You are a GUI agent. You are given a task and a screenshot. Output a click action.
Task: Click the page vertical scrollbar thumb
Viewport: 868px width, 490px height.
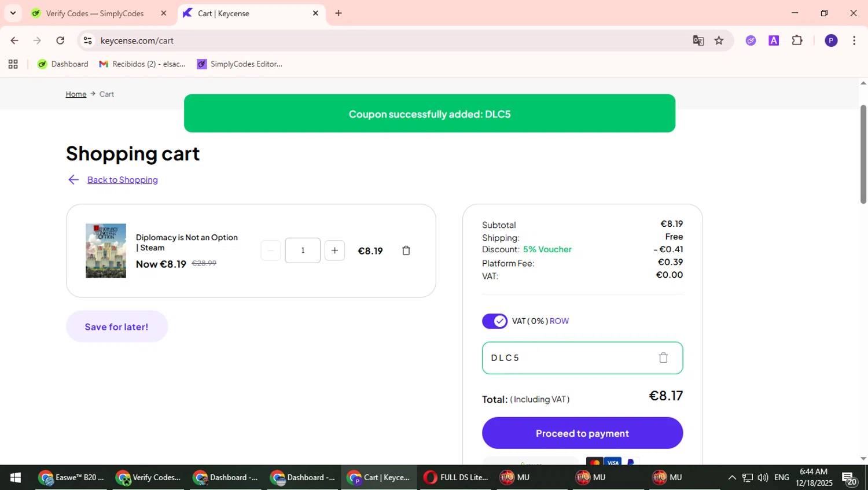coord(863,154)
